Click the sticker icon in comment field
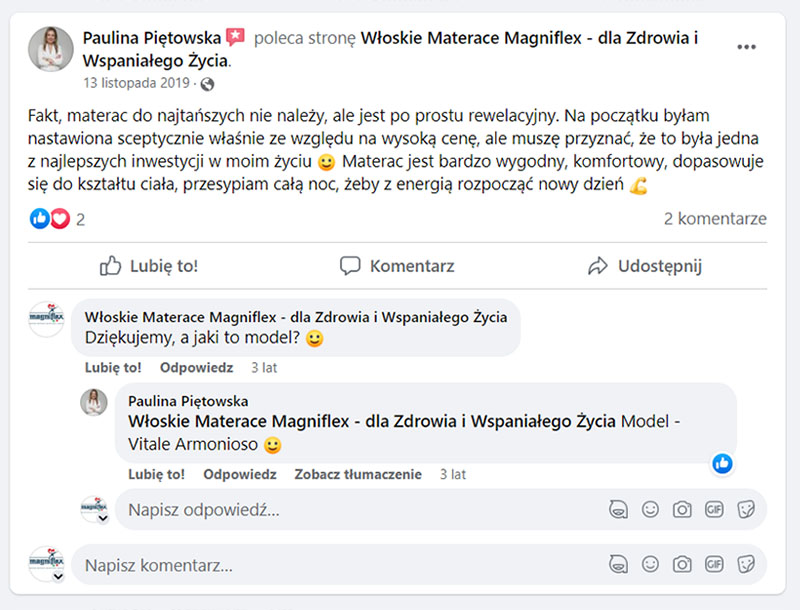 pyautogui.click(x=746, y=564)
